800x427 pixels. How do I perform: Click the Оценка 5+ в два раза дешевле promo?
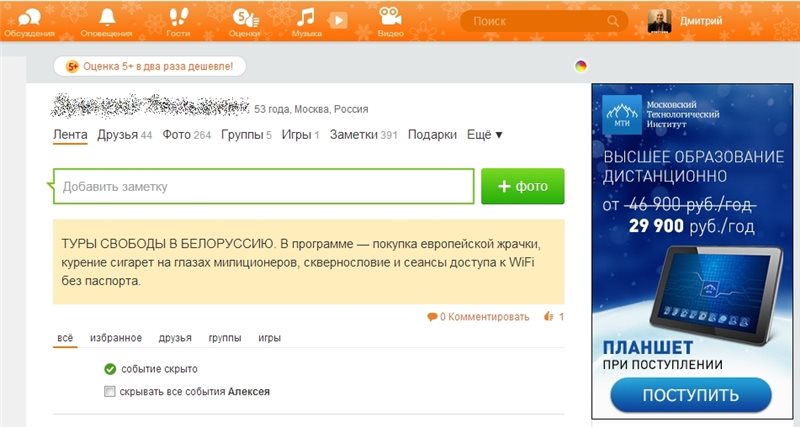pyautogui.click(x=150, y=66)
